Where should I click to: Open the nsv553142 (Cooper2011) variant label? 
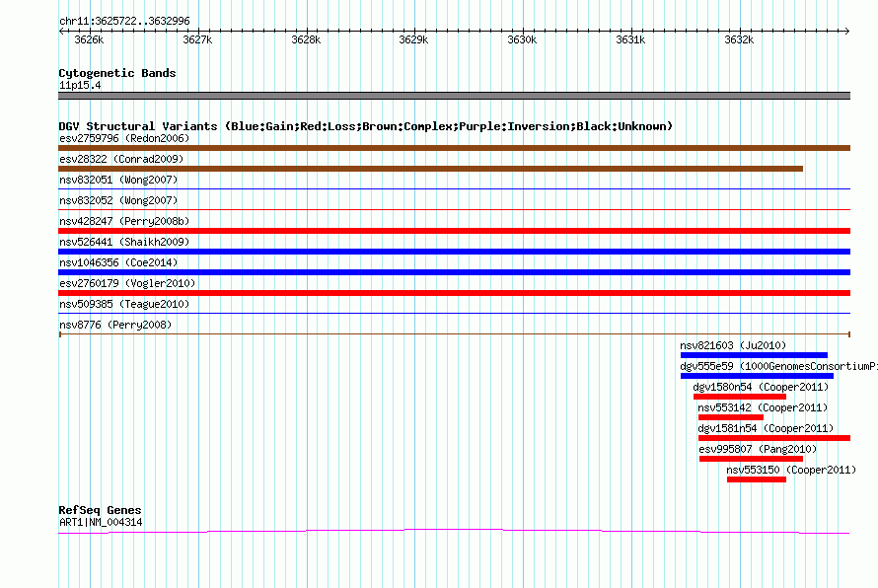(763, 407)
